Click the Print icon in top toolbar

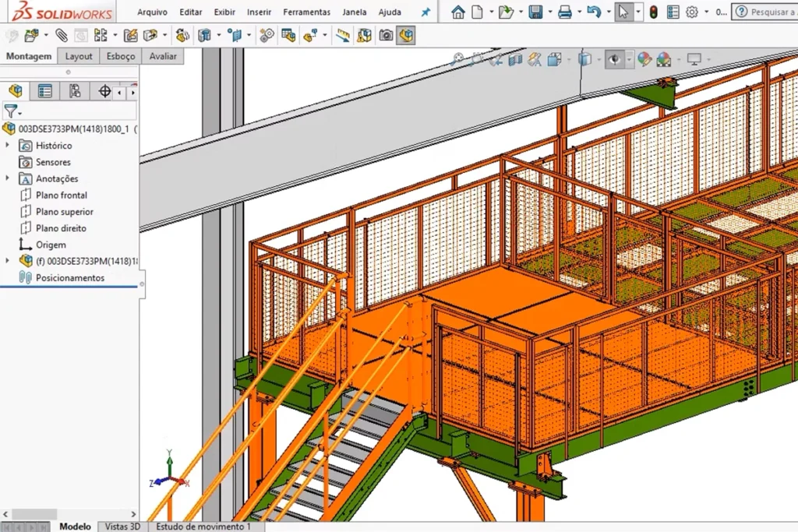pos(565,12)
